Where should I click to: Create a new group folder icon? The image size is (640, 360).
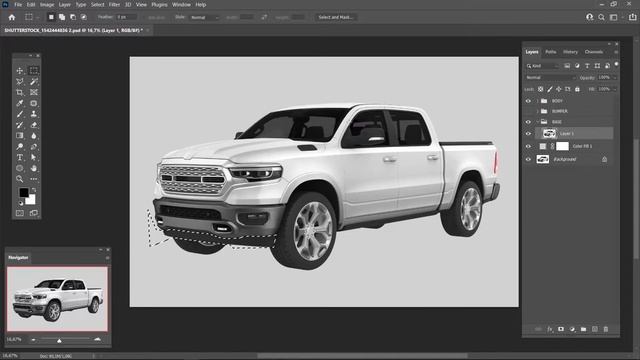pos(583,329)
